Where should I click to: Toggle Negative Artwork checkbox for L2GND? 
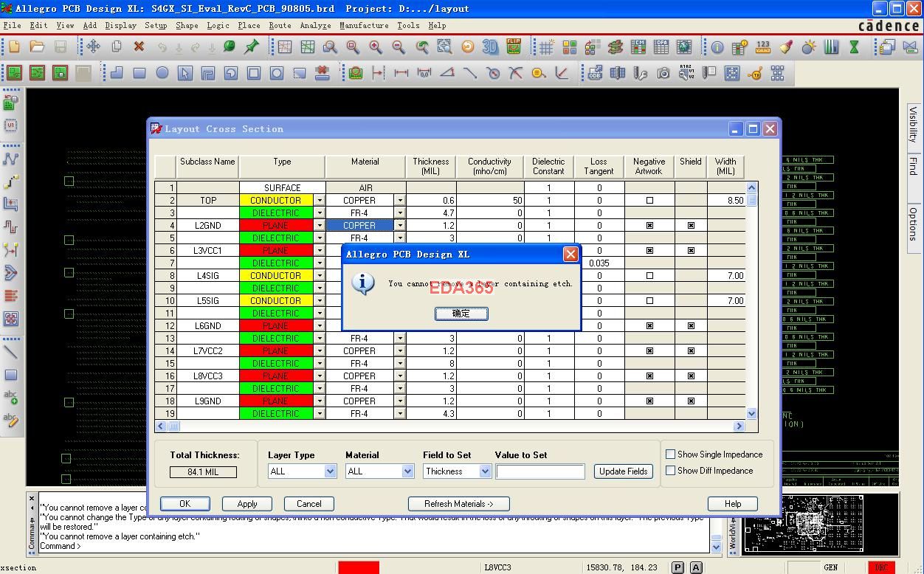coord(649,225)
